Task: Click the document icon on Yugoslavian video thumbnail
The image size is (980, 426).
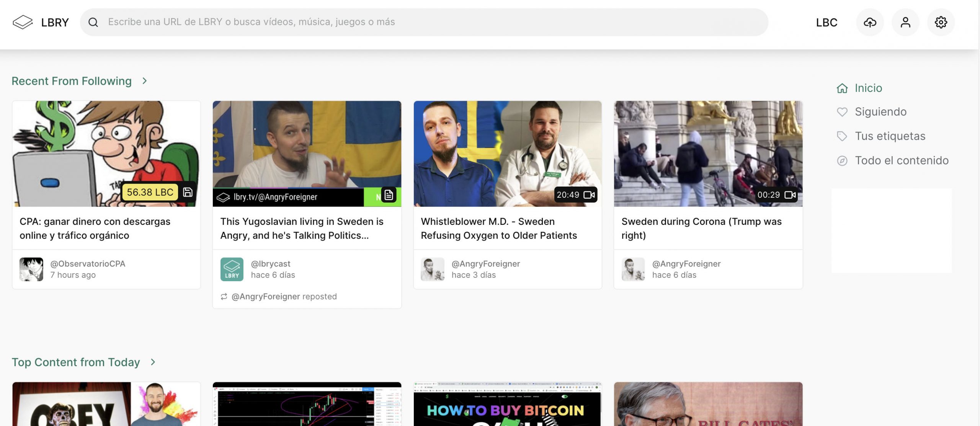Action: coord(389,195)
